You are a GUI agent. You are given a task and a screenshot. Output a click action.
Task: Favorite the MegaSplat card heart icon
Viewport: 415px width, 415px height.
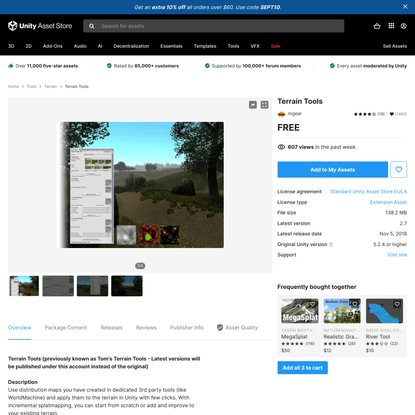point(312,304)
